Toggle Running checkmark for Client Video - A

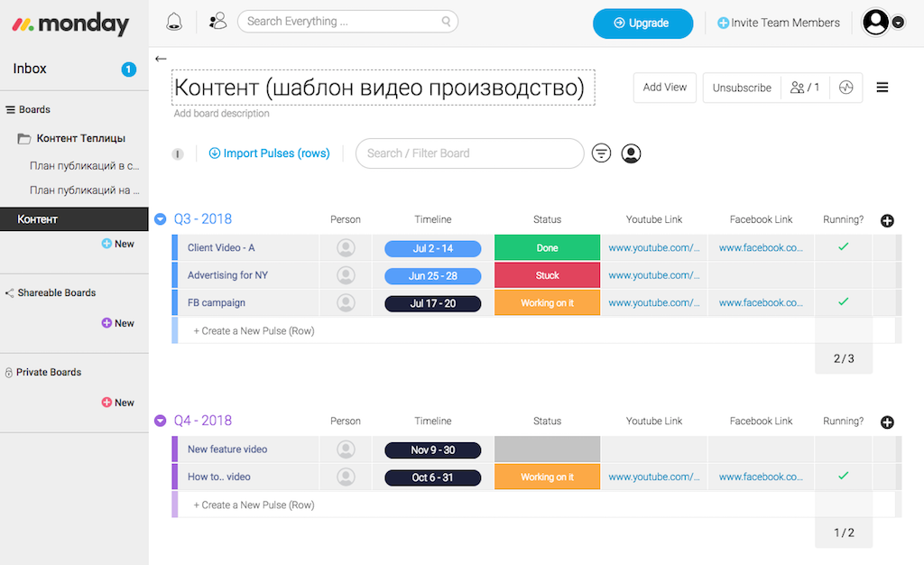[x=843, y=247]
